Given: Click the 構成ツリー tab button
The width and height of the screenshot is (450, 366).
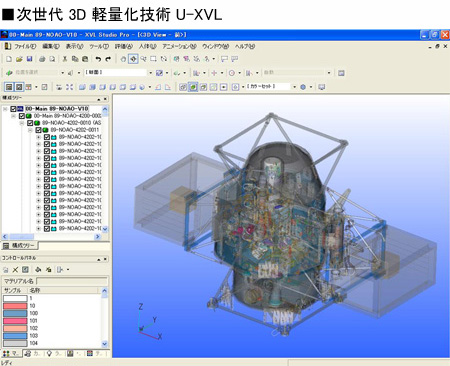Looking at the screenshot, I should pyautogui.click(x=20, y=246).
